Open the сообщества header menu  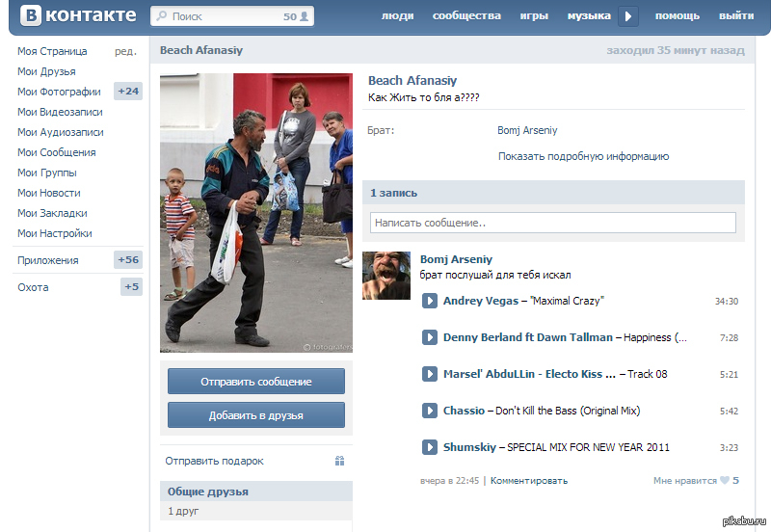(x=466, y=16)
